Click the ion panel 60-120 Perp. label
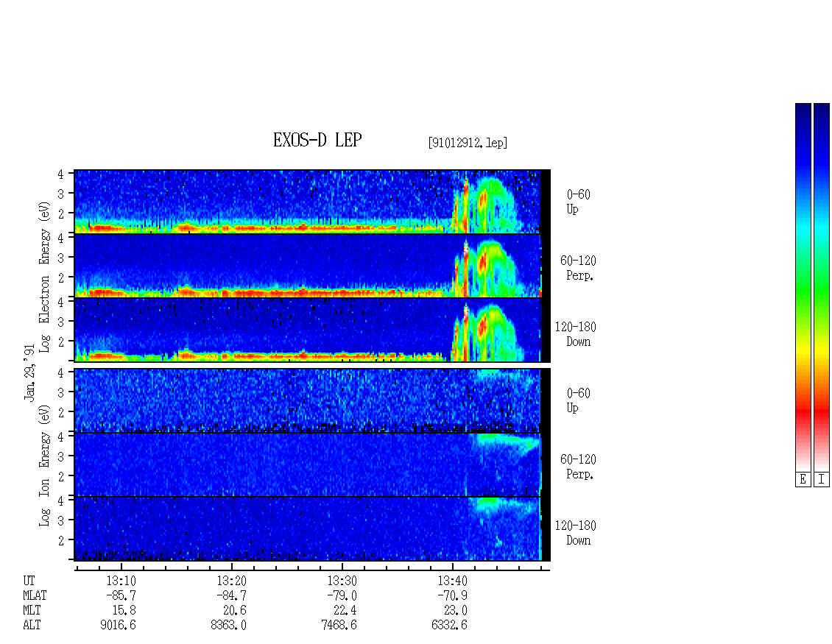The width and height of the screenshot is (832, 644). point(579,467)
